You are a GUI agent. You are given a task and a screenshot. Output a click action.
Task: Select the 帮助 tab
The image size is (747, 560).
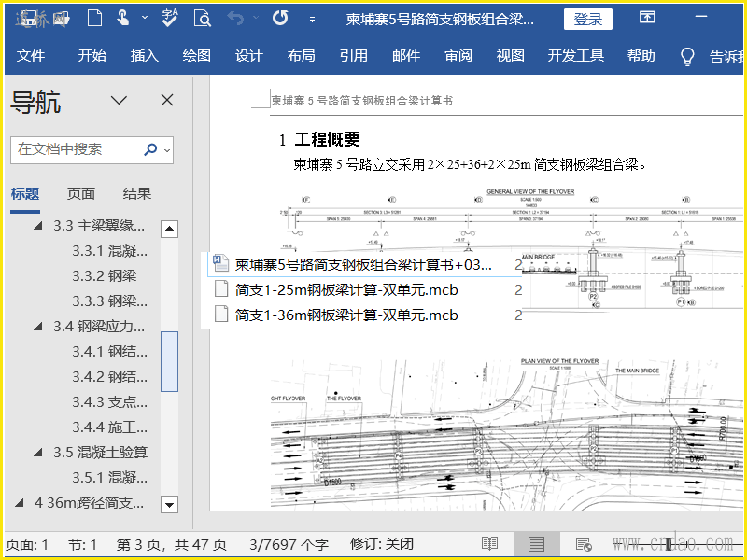click(641, 56)
